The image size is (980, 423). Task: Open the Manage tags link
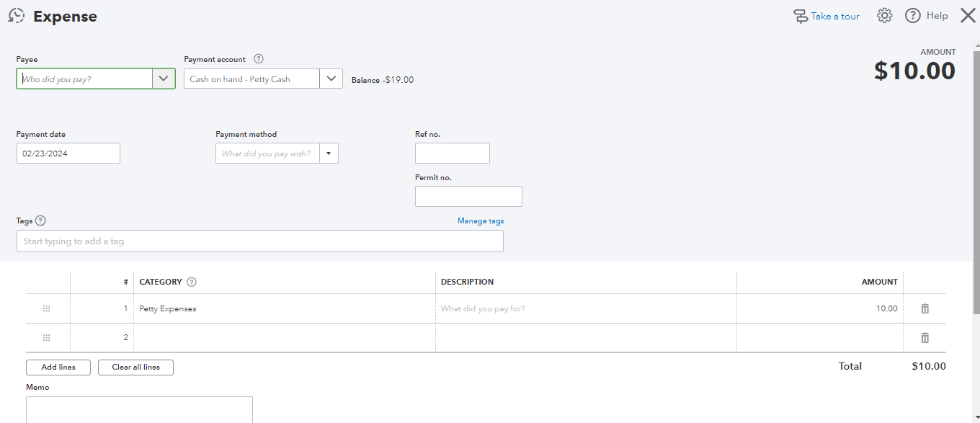click(481, 221)
